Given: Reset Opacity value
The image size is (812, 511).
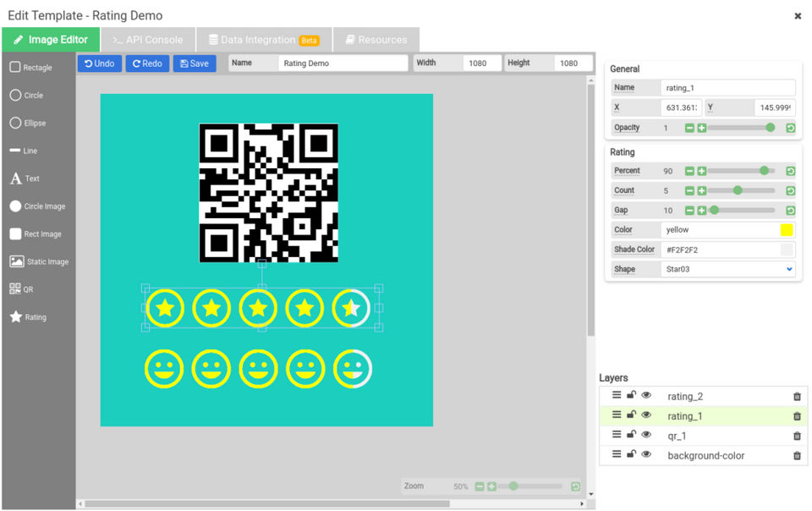Looking at the screenshot, I should [x=790, y=128].
